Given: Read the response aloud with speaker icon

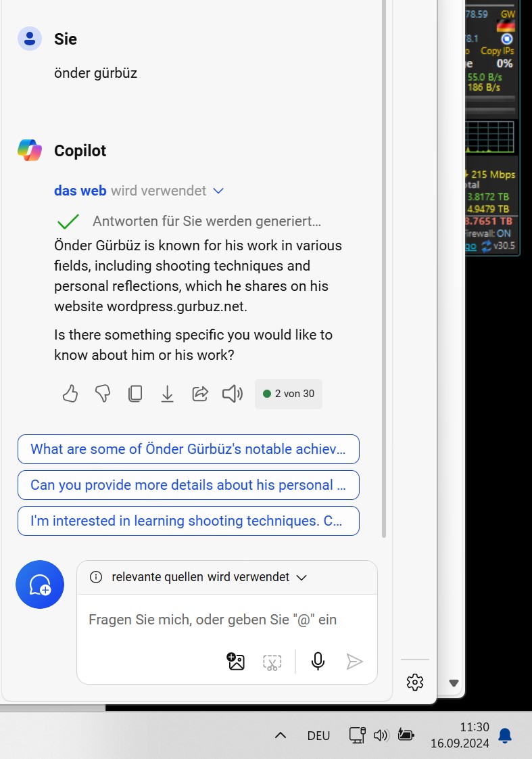Looking at the screenshot, I should 233,394.
